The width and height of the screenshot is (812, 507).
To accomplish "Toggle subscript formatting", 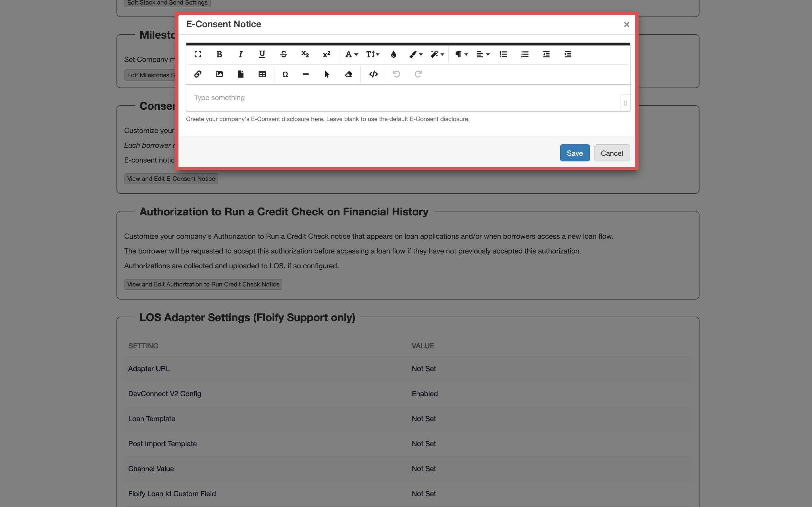I will click(x=305, y=54).
